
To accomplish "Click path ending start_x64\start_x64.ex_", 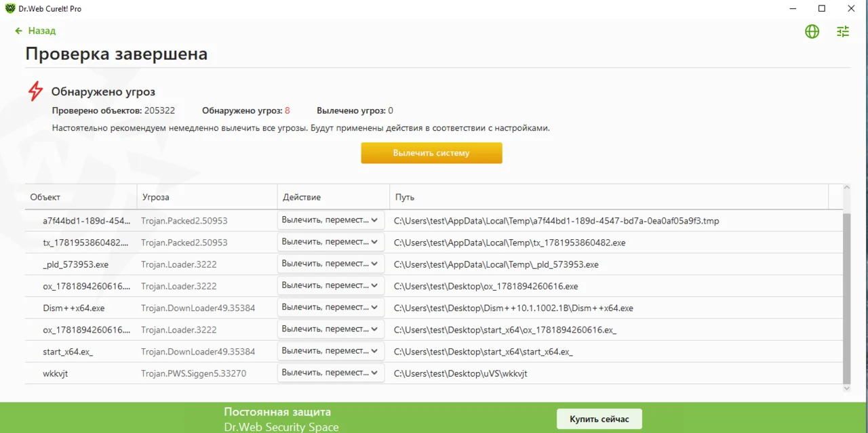I will coord(484,352).
